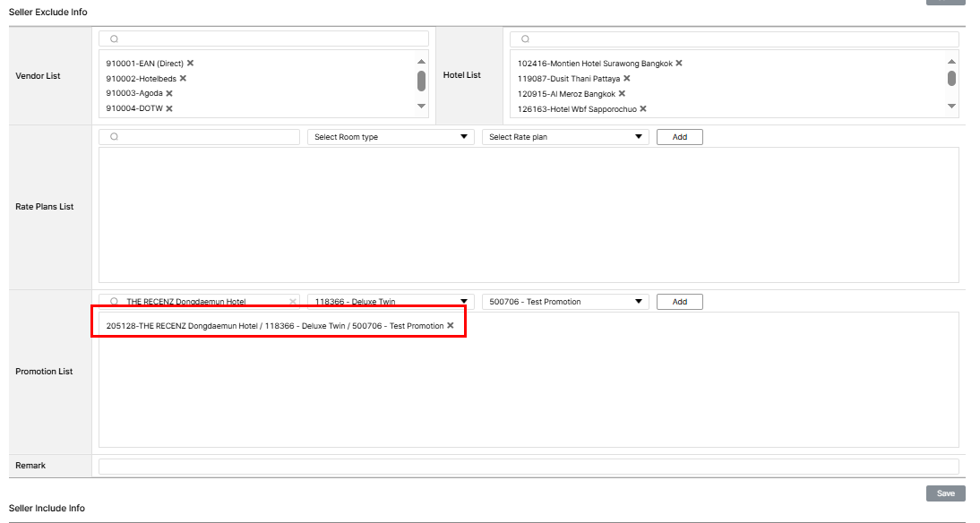Click the Remark input field
Image resolution: width=980 pixels, height=523 pixels.
(529, 467)
